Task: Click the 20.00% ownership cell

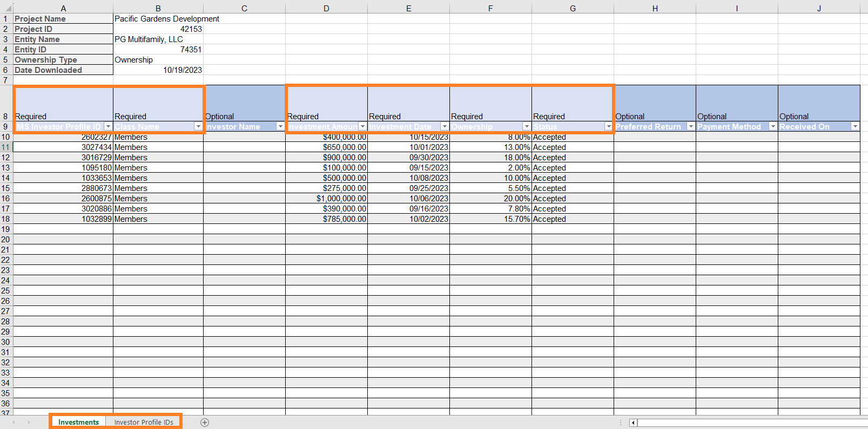Action: click(x=490, y=199)
